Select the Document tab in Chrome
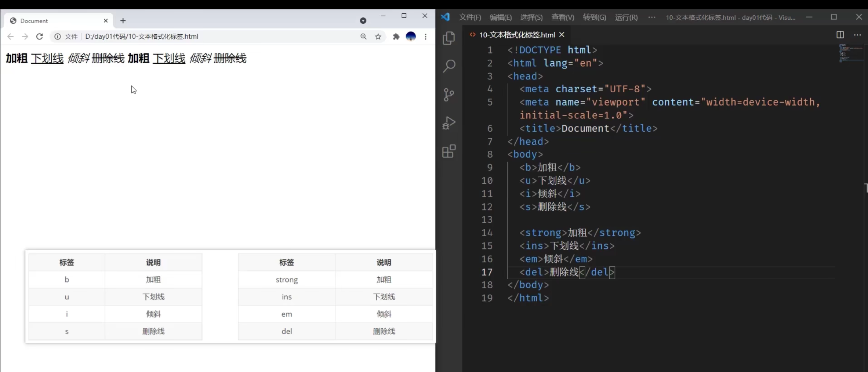 pyautogui.click(x=59, y=21)
